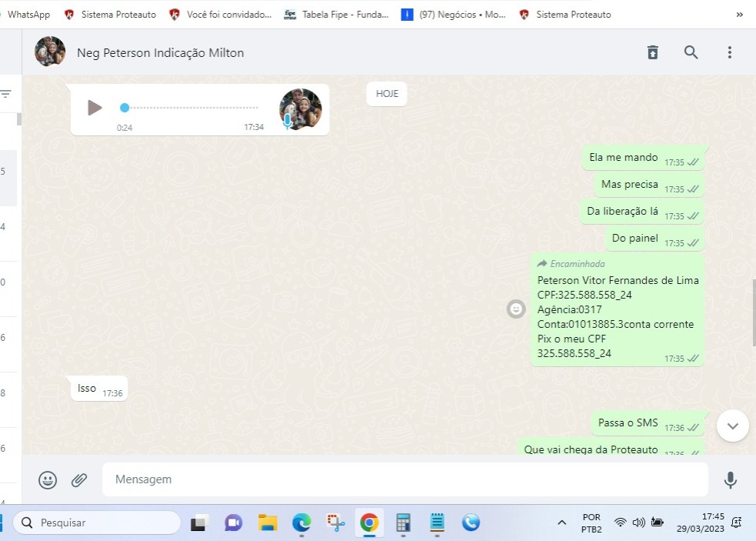Open the three-dot chat menu
Image resolution: width=756 pixels, height=541 pixels.
tap(729, 52)
